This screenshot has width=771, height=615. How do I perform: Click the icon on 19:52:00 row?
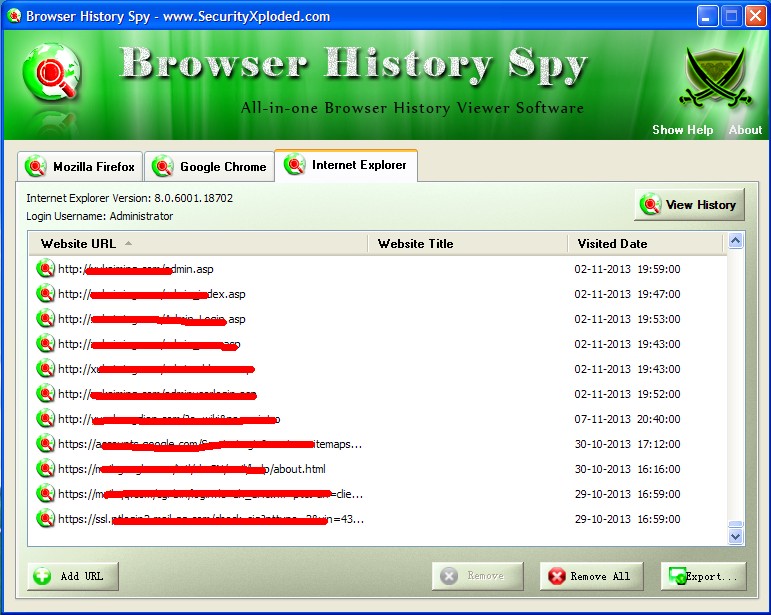coord(45,394)
